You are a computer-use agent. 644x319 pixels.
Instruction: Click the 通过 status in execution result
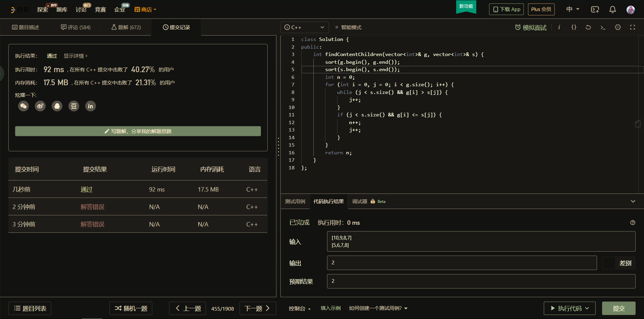[x=52, y=56]
